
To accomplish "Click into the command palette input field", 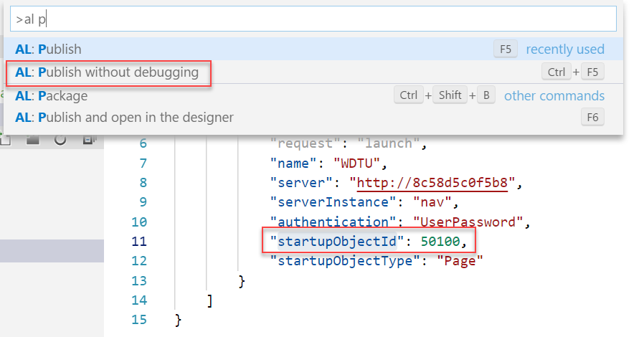I will coord(313,19).
